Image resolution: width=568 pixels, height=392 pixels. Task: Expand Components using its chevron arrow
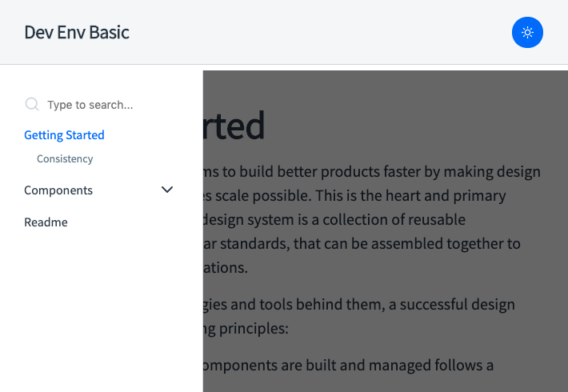click(x=167, y=190)
